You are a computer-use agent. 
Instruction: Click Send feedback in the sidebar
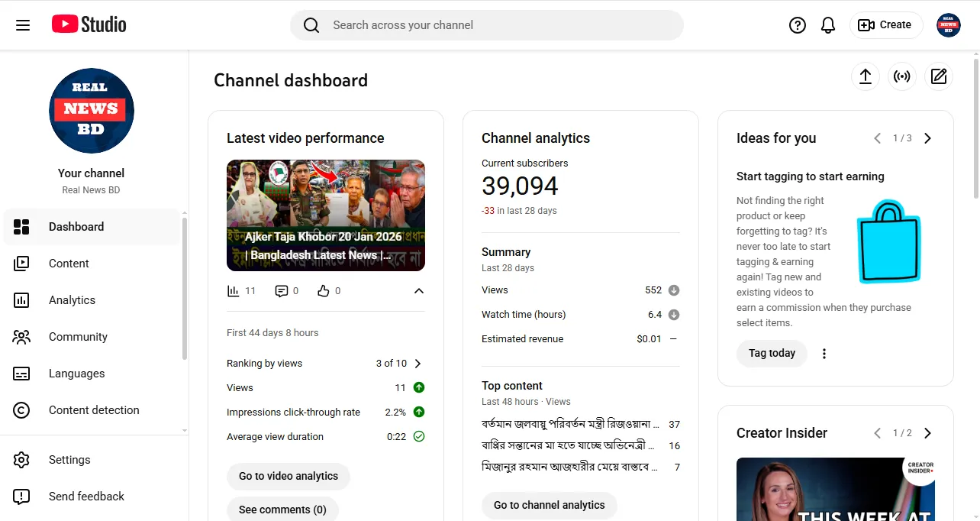pyautogui.click(x=92, y=497)
